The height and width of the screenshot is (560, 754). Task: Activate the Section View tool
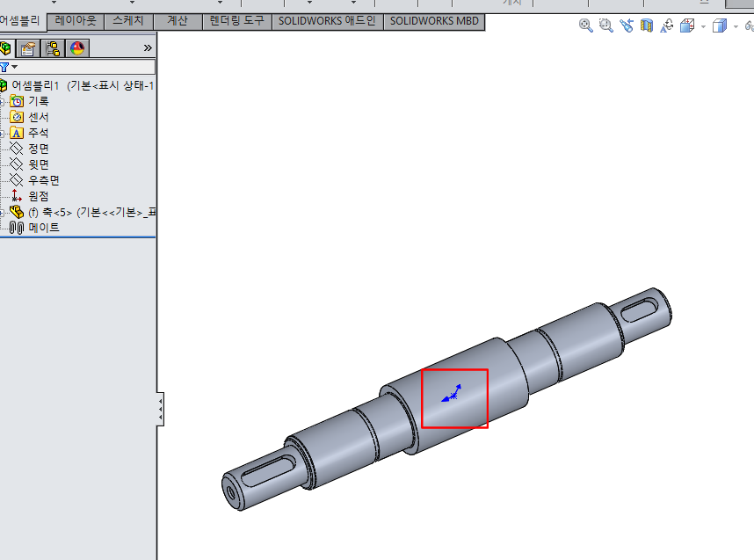pos(646,26)
